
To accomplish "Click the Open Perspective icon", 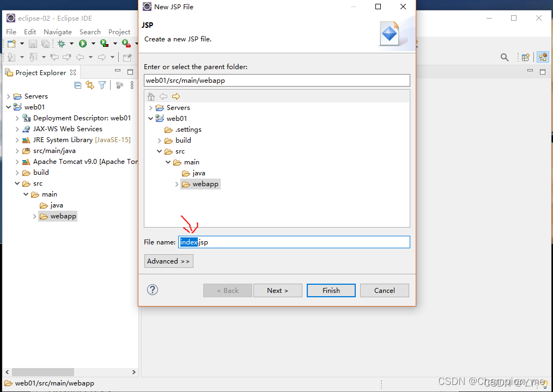I will (526, 57).
